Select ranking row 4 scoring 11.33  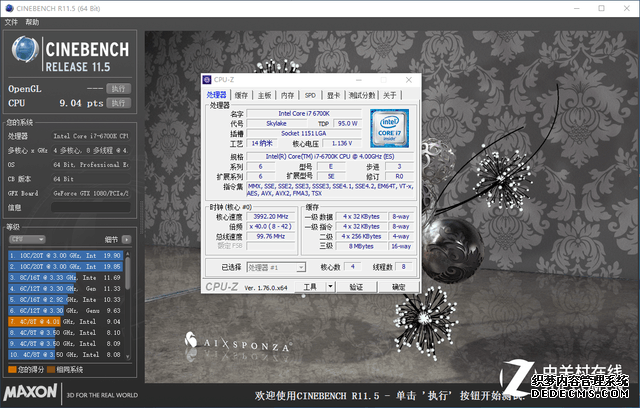(65, 288)
